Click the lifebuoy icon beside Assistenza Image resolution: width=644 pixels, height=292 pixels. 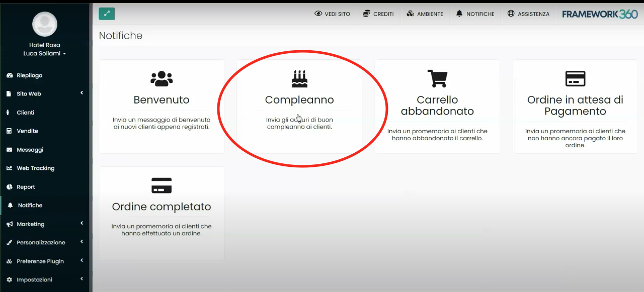[x=511, y=14]
